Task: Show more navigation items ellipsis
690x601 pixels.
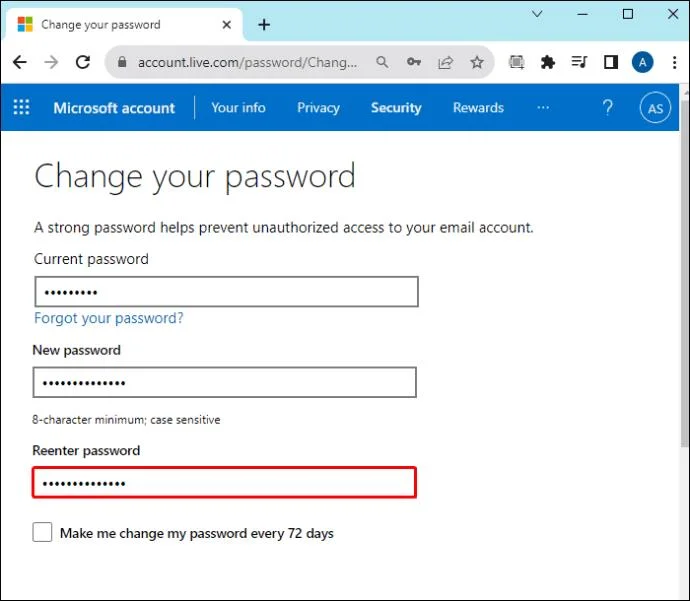Action: point(543,108)
